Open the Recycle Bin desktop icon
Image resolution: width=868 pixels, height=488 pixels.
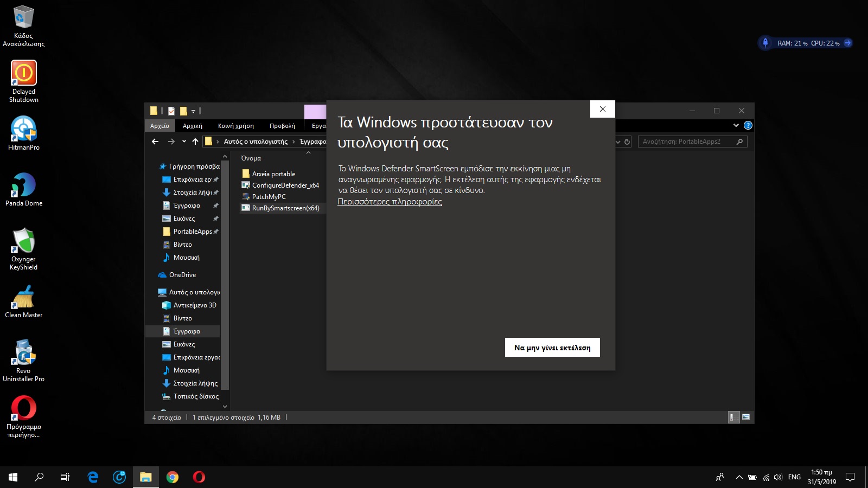coord(23,26)
